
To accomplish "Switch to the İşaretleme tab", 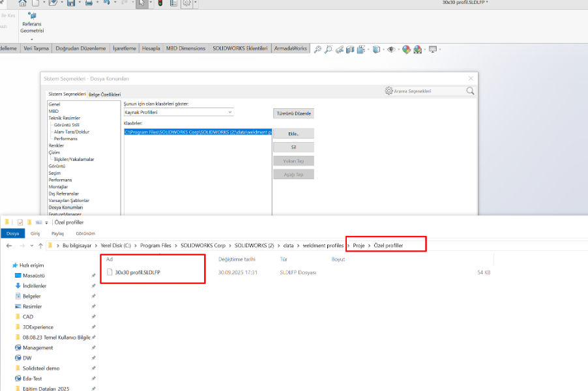I will click(x=125, y=48).
